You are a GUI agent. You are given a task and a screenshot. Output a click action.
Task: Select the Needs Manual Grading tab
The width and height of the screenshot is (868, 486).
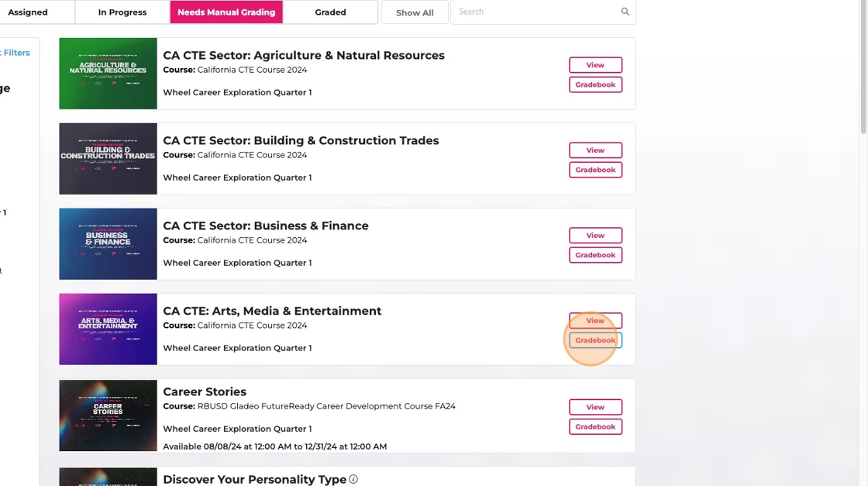[x=226, y=12]
